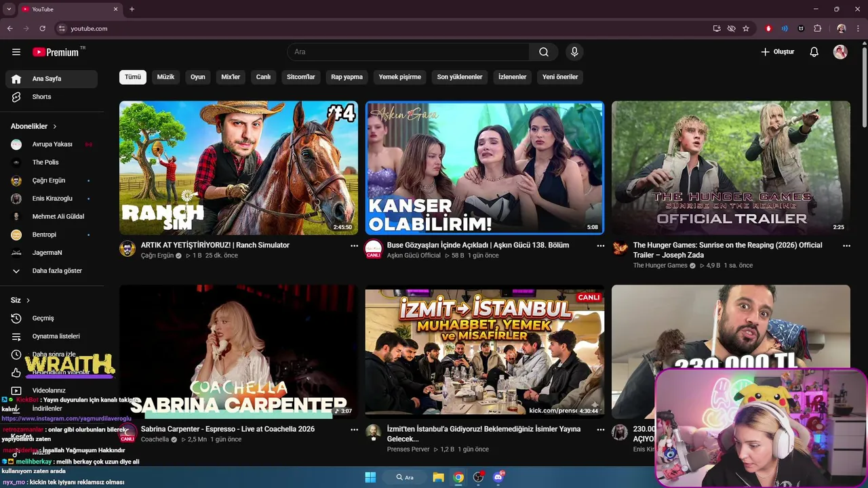
Task: Open the Kanser Olabilirim video thumbnail
Action: [485, 168]
